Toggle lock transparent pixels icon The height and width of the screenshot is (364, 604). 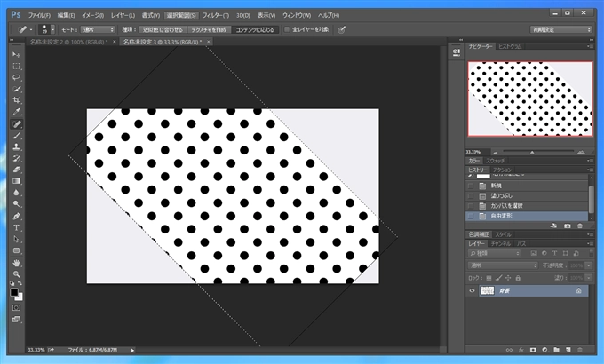(489, 278)
